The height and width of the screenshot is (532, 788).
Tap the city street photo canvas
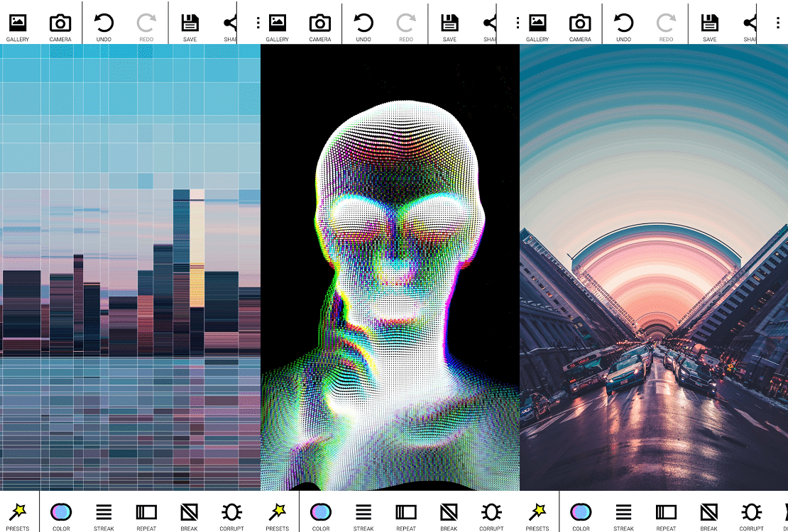(654, 267)
